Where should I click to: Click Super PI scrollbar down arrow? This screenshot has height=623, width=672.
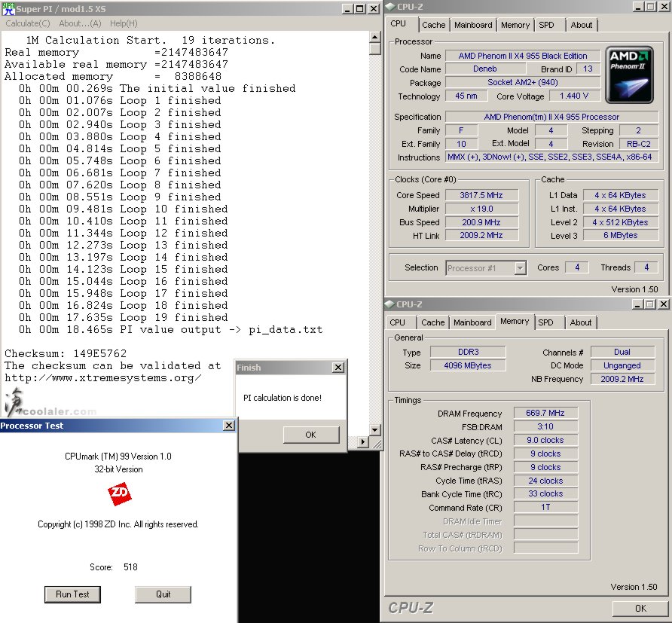[374, 429]
